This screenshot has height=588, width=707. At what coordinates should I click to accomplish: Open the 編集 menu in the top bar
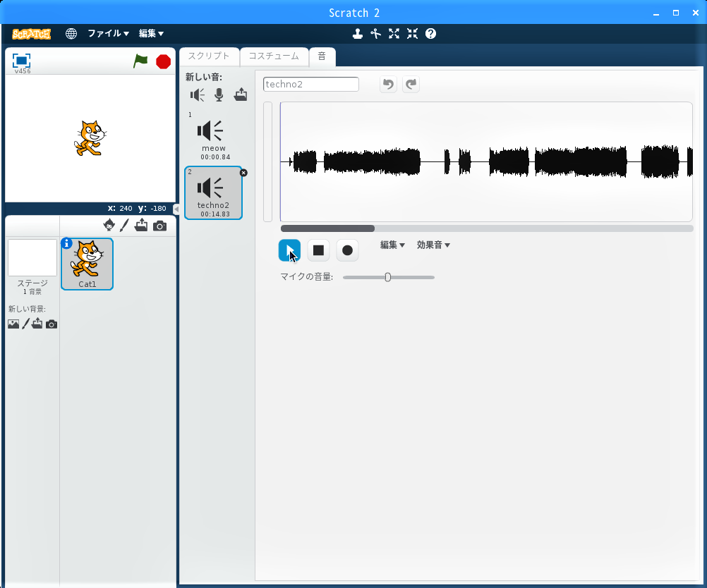click(151, 33)
